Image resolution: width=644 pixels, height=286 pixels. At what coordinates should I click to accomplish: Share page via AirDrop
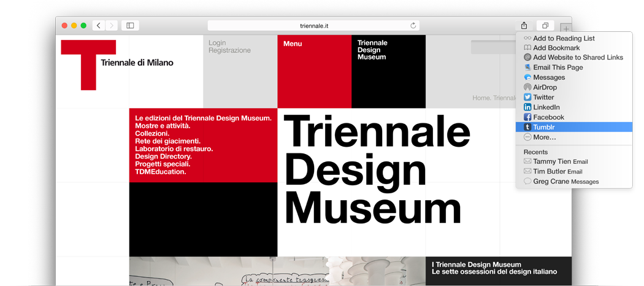[573, 87]
